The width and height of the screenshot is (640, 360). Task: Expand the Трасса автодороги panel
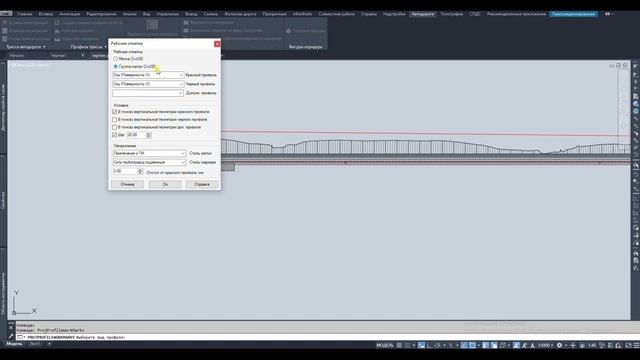(26, 47)
